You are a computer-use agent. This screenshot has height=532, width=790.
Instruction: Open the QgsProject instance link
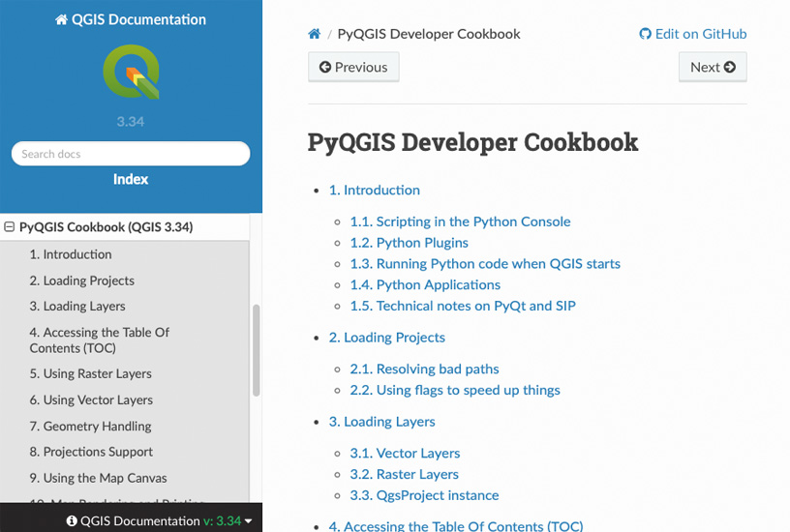click(x=424, y=495)
